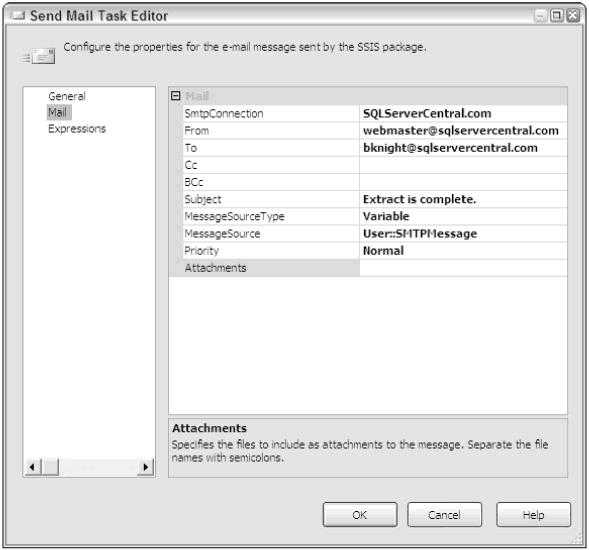Click the left pane scroll-left arrow

tap(32, 467)
